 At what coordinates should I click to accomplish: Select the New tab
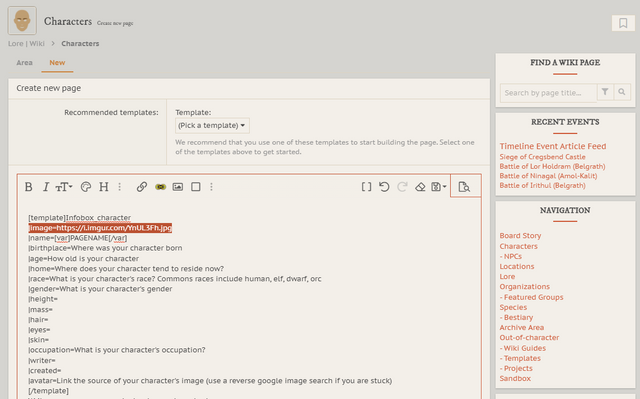tap(57, 63)
